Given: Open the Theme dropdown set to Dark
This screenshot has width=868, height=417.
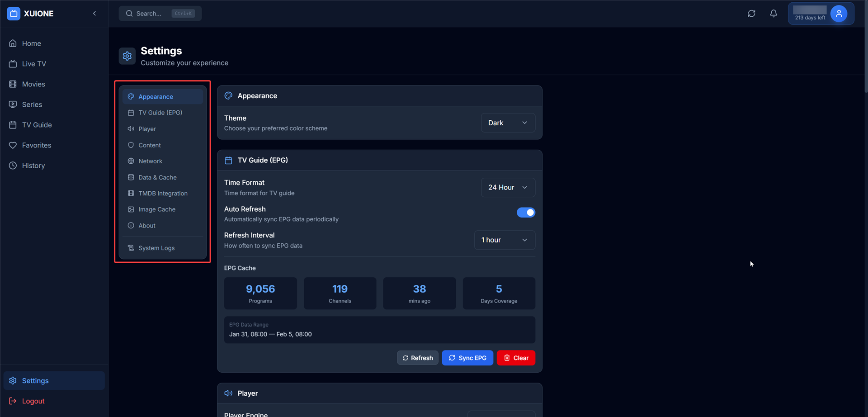Looking at the screenshot, I should pos(508,123).
